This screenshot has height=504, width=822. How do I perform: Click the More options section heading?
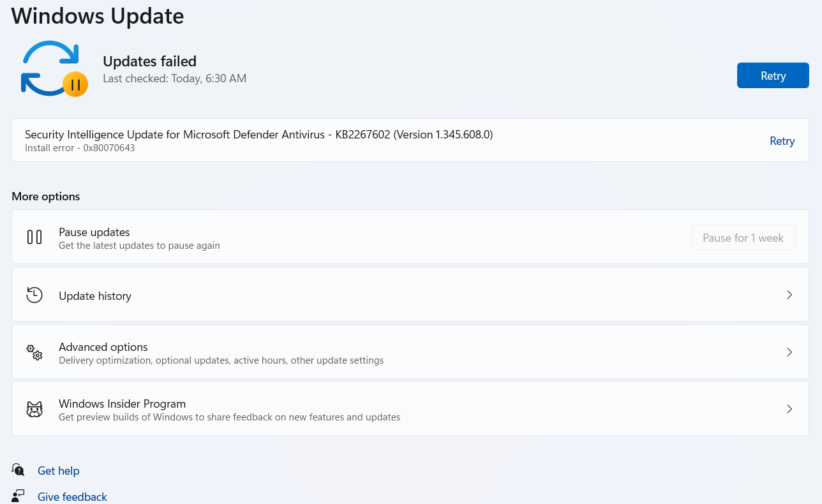pos(46,196)
